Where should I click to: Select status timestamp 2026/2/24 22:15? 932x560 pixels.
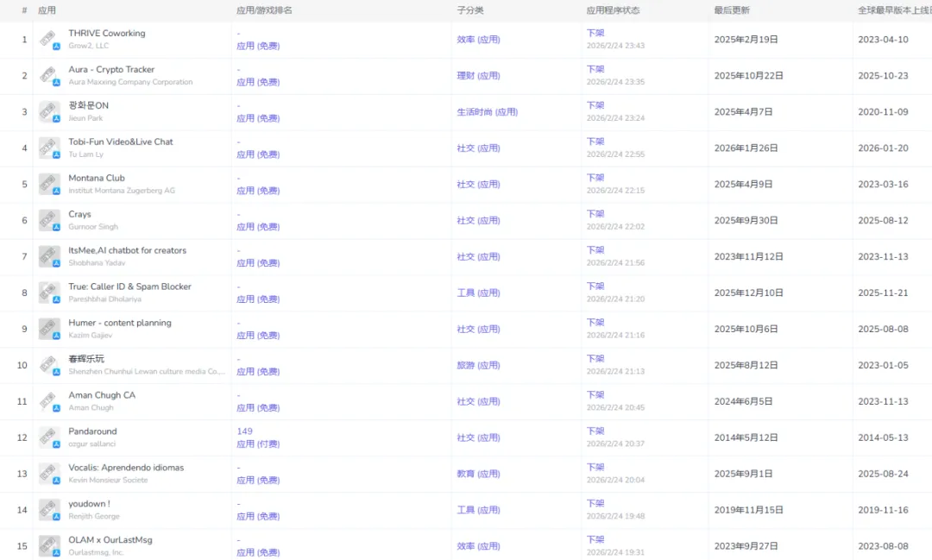pos(616,191)
